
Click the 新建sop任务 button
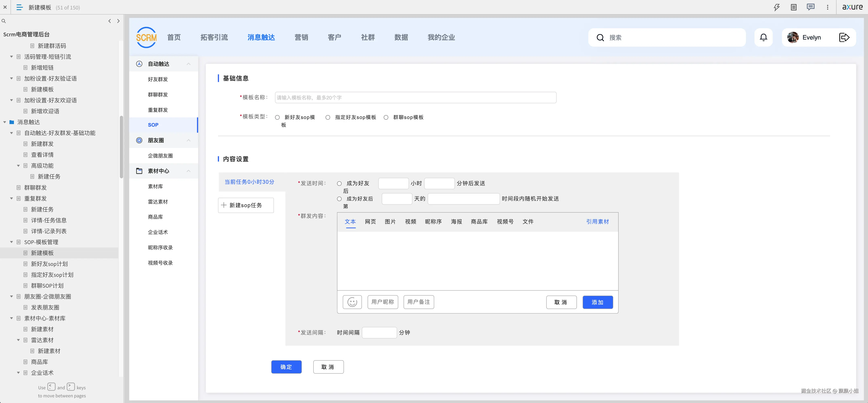(246, 205)
